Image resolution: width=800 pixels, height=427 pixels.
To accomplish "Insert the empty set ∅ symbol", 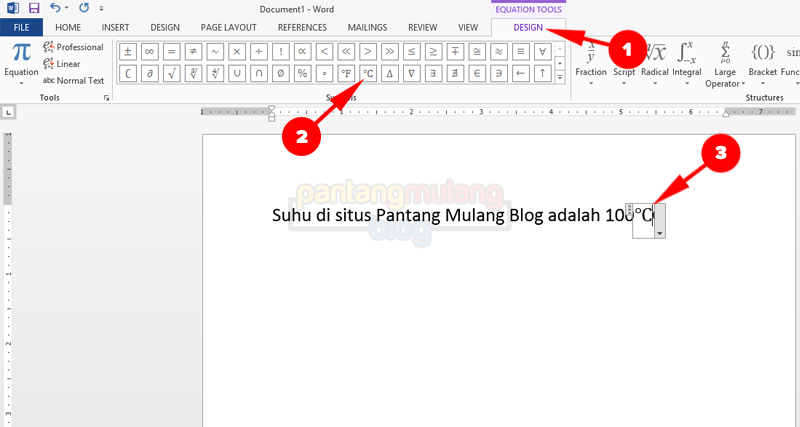I will tap(281, 73).
